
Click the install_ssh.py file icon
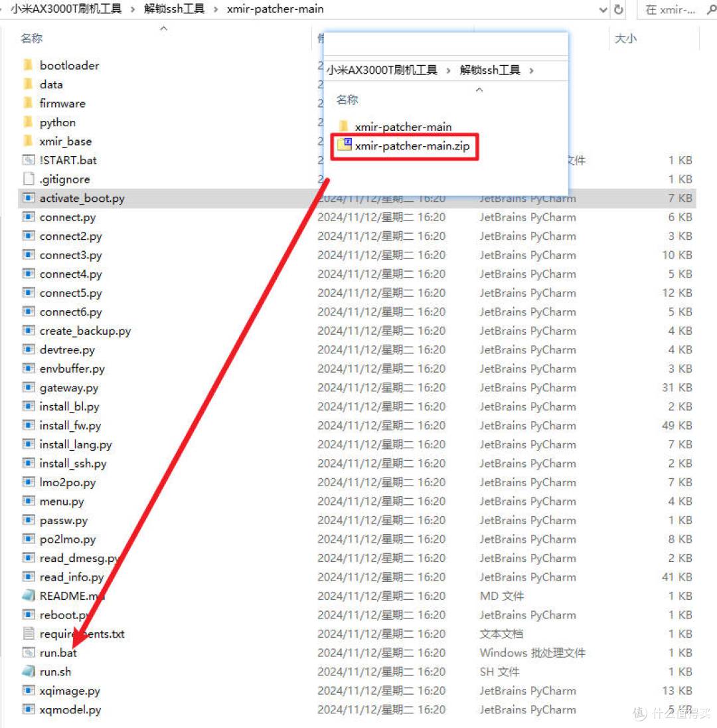coord(29,463)
